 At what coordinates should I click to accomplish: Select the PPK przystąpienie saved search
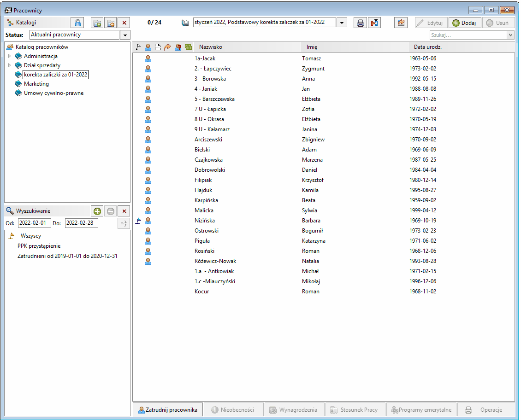coord(39,246)
